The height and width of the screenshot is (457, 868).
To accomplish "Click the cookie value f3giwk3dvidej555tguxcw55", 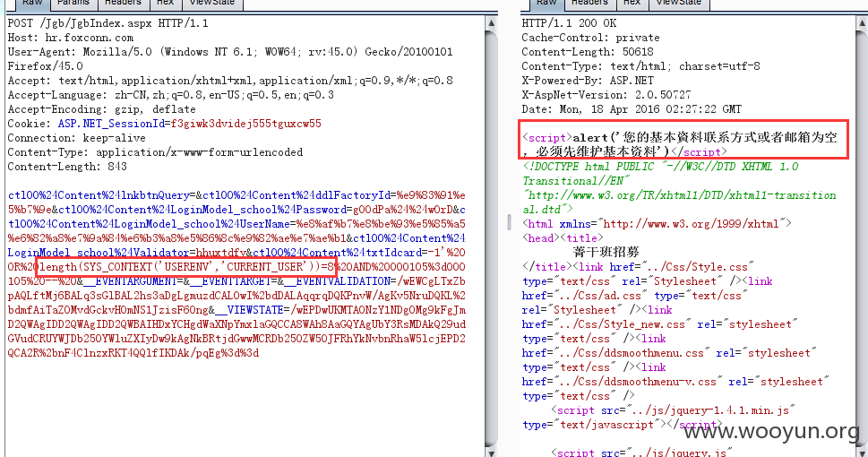I will tap(245, 124).
